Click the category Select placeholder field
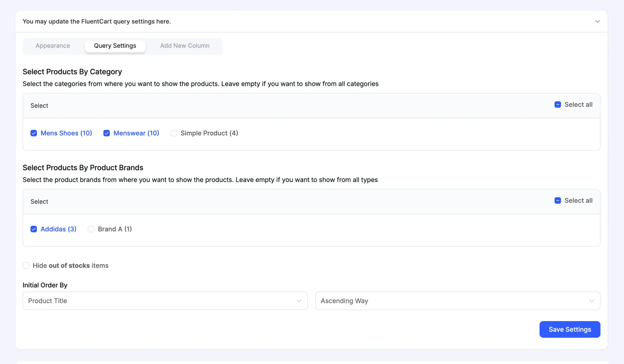This screenshot has height=364, width=624. (x=39, y=105)
